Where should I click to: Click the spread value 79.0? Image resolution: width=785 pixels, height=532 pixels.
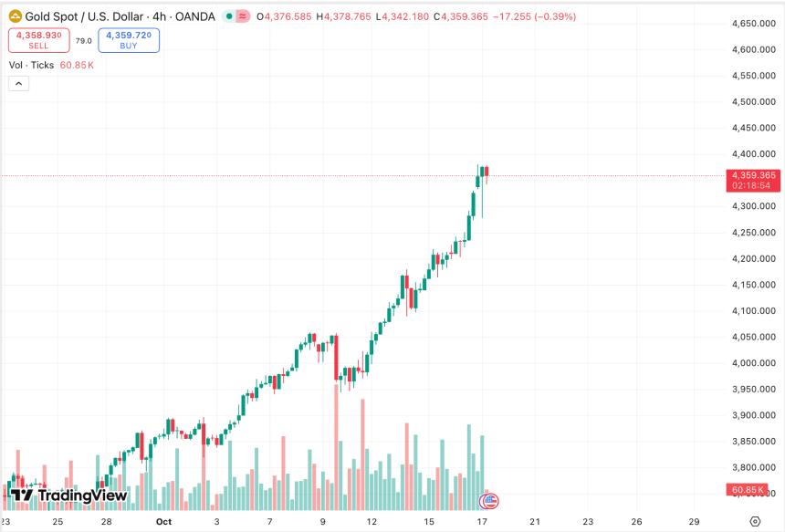[x=83, y=40]
